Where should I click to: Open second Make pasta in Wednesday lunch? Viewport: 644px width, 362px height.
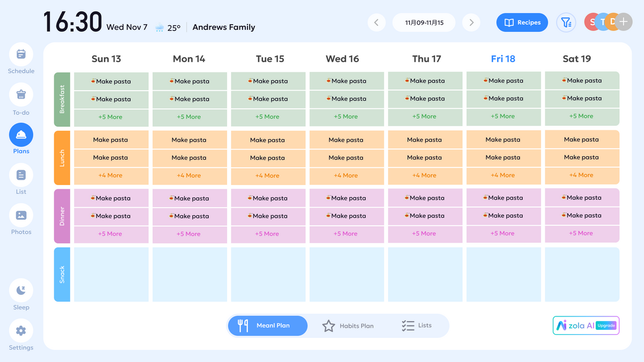point(346,158)
